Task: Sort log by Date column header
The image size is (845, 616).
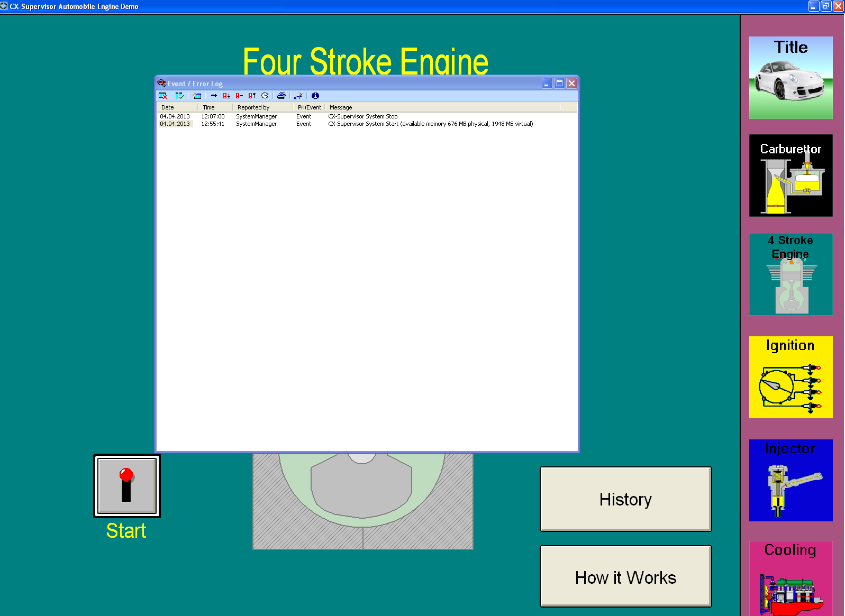Action: pyautogui.click(x=177, y=107)
